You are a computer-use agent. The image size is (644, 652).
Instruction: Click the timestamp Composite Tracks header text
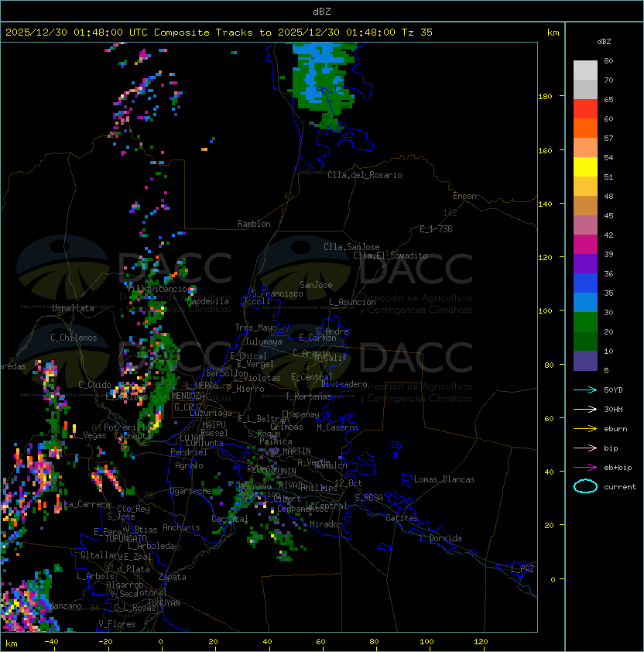click(219, 33)
